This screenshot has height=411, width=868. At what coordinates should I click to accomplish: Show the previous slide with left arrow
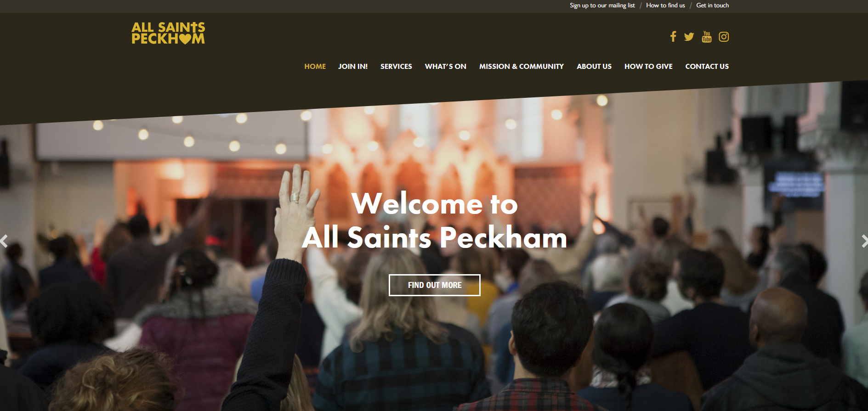pyautogui.click(x=4, y=241)
